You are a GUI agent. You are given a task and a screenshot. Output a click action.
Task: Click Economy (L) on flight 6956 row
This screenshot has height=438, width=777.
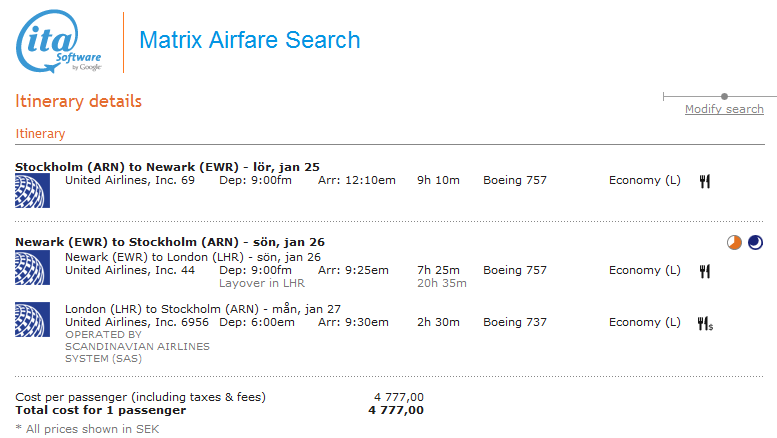(x=645, y=322)
